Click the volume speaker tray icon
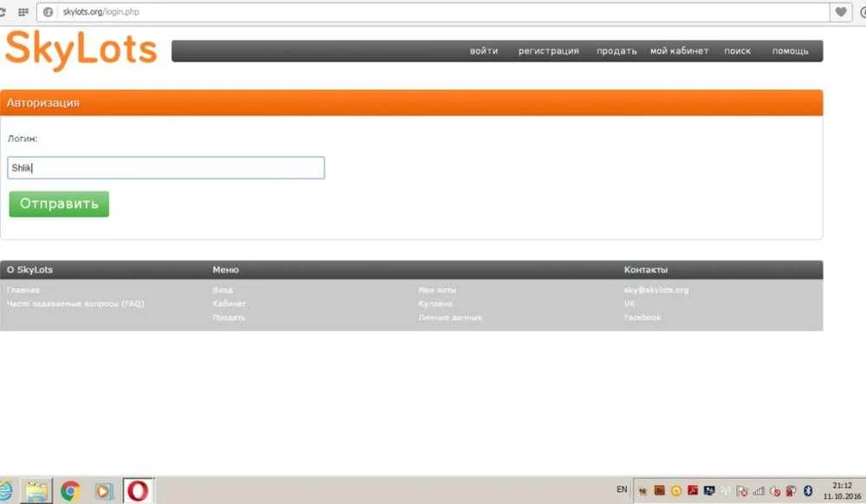 [775, 491]
